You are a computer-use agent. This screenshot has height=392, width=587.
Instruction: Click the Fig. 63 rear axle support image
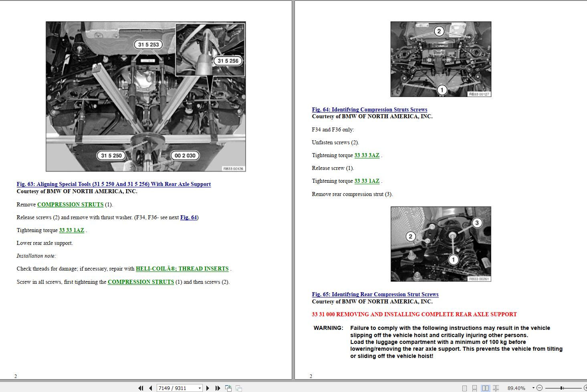pyautogui.click(x=146, y=97)
